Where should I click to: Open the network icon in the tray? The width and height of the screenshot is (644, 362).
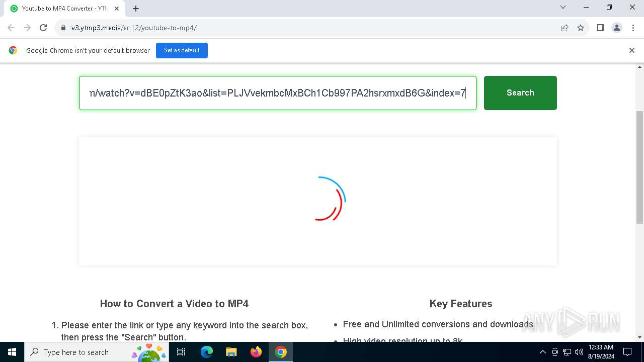567,352
